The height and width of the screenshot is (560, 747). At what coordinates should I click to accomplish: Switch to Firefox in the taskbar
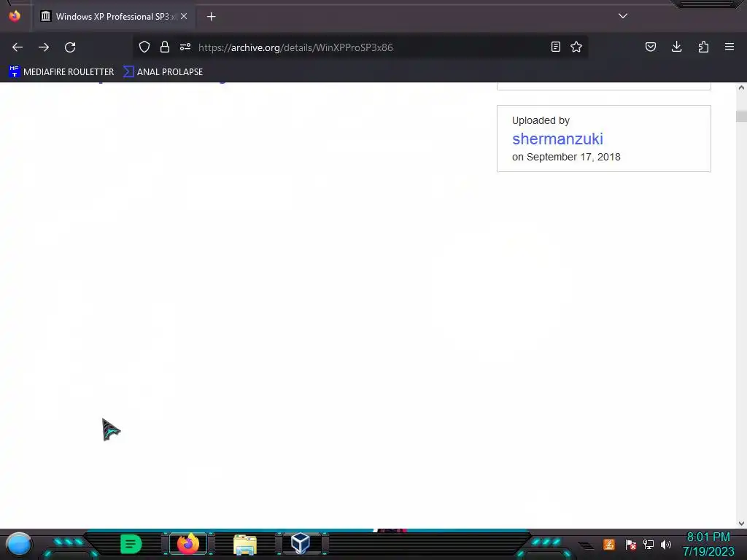[187, 544]
